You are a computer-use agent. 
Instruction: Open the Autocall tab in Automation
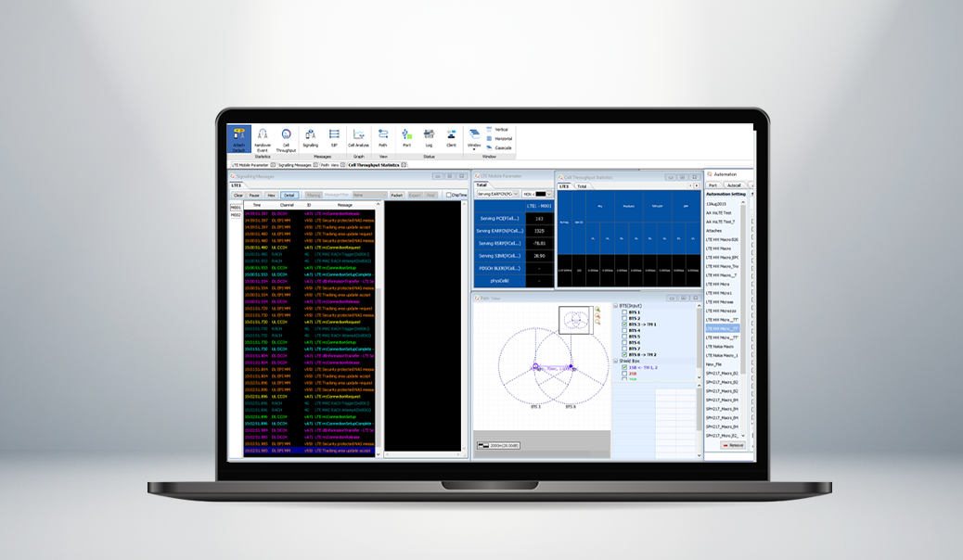click(x=734, y=185)
